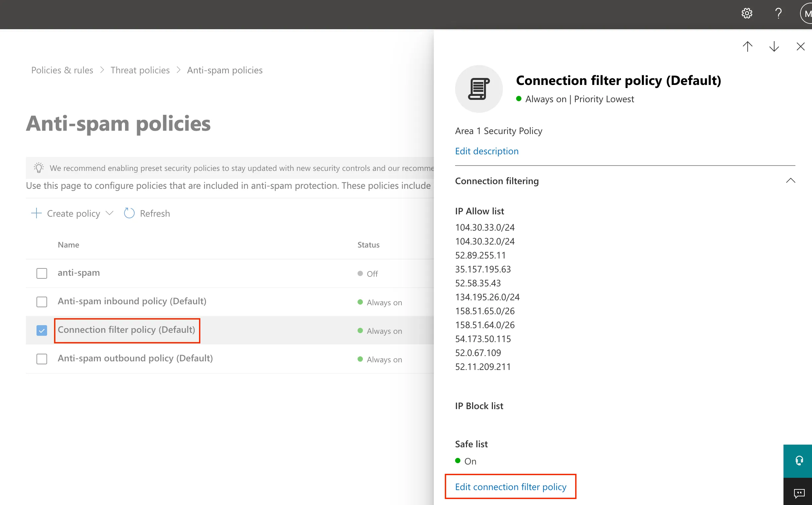Click the settings gear icon top right
Screen dimensions: 812x505
pos(747,13)
